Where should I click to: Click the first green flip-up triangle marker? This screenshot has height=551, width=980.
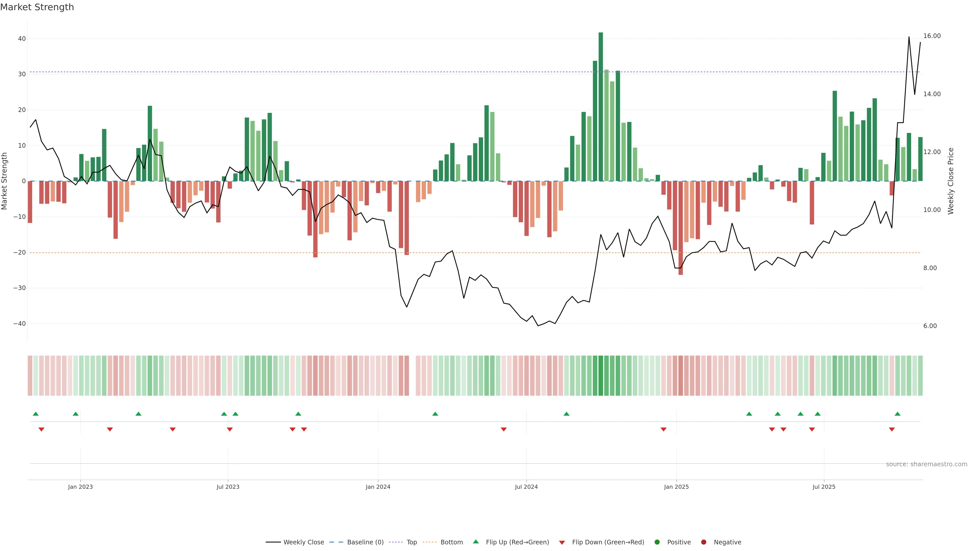[36, 414]
